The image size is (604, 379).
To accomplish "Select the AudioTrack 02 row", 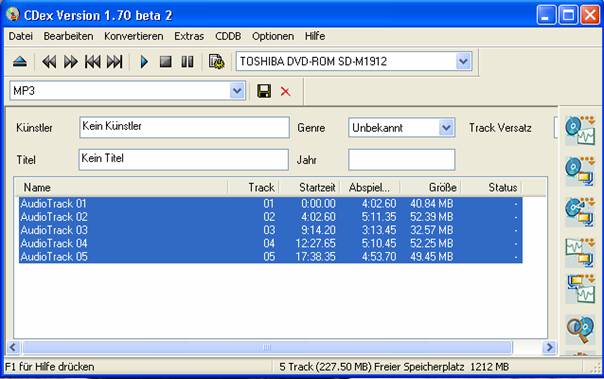I will (x=270, y=217).
